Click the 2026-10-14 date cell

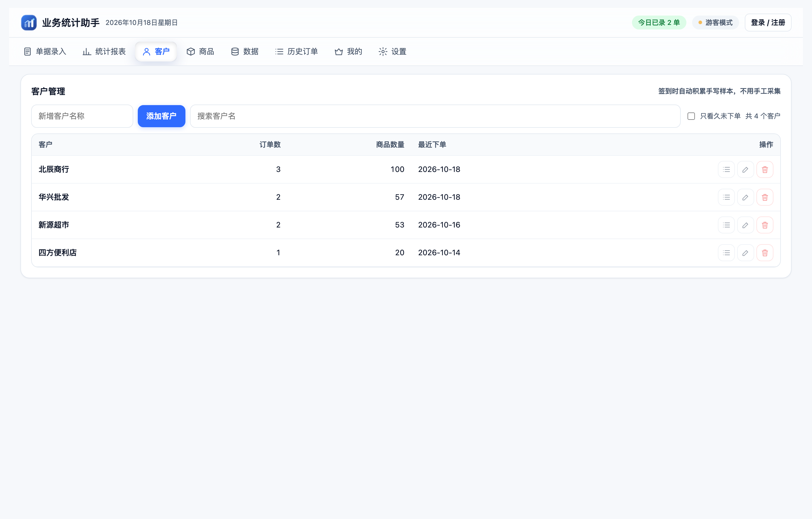pyautogui.click(x=439, y=253)
